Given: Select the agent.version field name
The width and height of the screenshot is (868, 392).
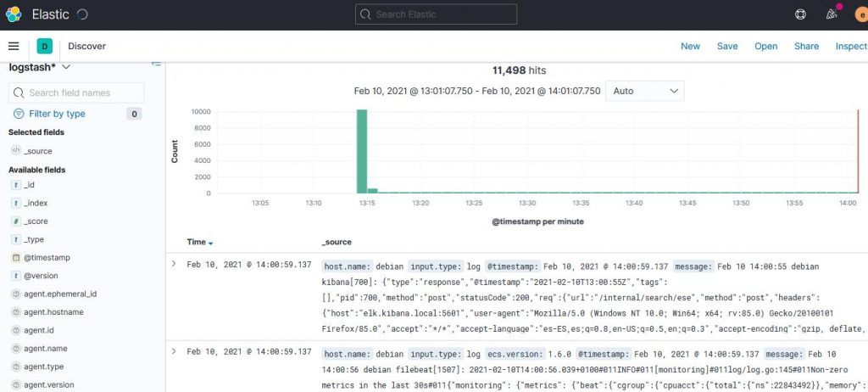Looking at the screenshot, I should pos(48,385).
